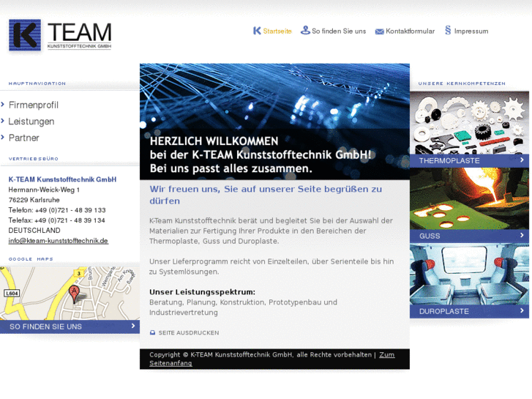The height and width of the screenshot is (399, 532).
Task: Click the envelope icon beside Kontaktformular
Action: pyautogui.click(x=379, y=31)
